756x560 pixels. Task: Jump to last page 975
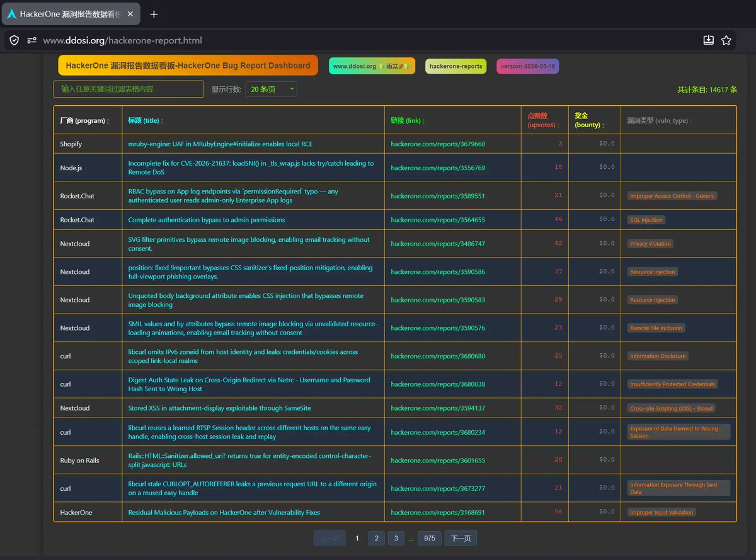point(430,538)
